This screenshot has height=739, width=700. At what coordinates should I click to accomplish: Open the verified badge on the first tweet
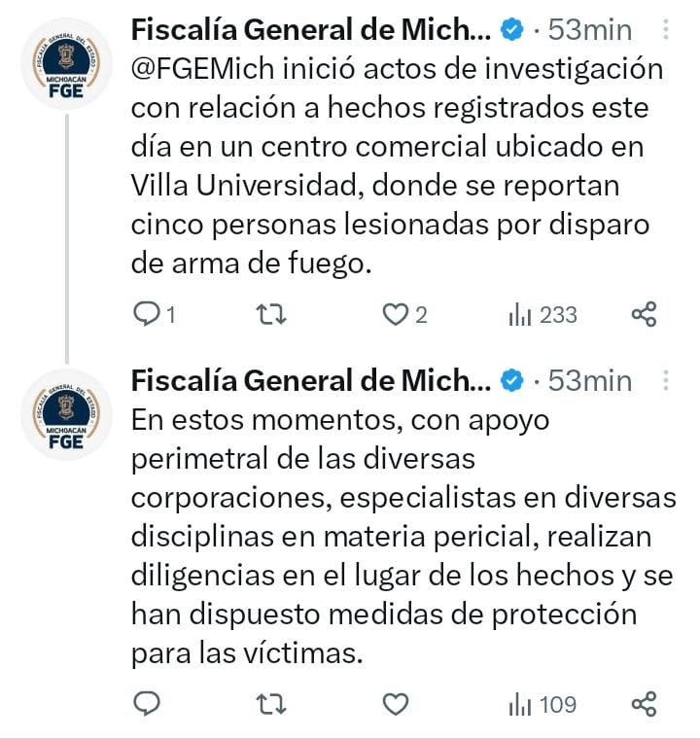tap(512, 30)
